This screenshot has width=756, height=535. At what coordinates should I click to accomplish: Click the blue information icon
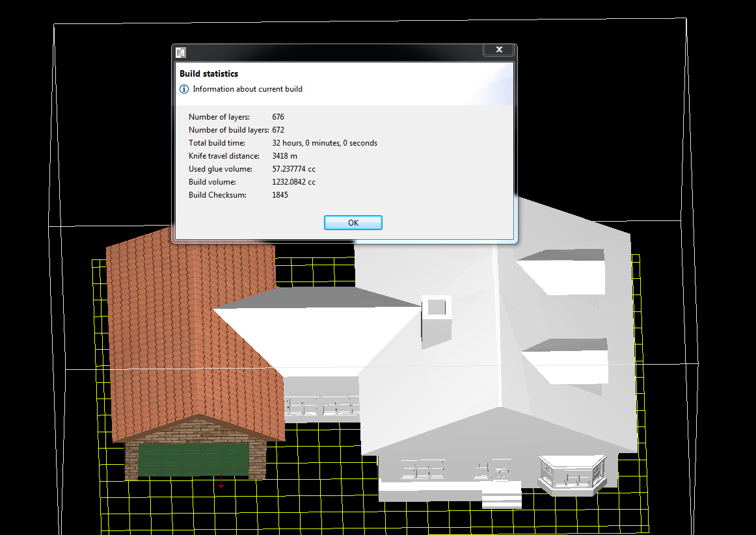tap(184, 89)
